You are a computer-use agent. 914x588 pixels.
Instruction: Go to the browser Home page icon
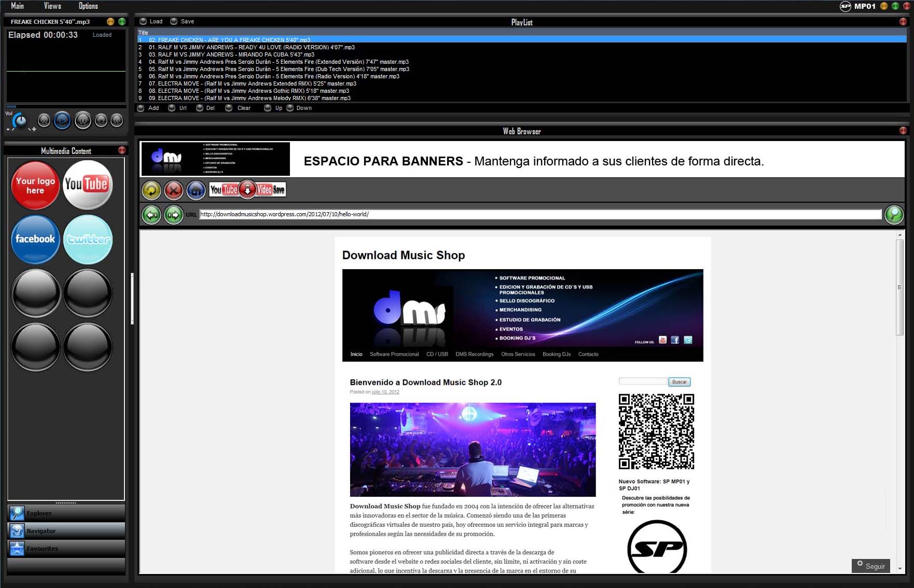tap(196, 190)
